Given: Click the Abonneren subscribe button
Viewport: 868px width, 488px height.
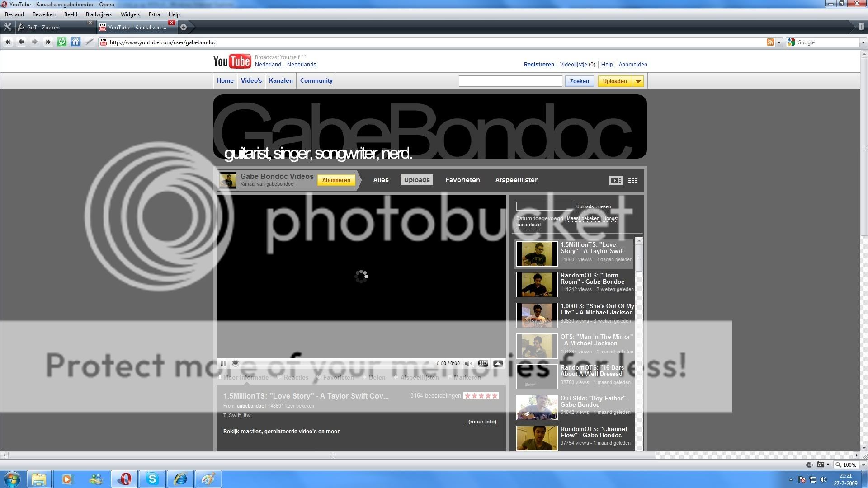Looking at the screenshot, I should (336, 180).
